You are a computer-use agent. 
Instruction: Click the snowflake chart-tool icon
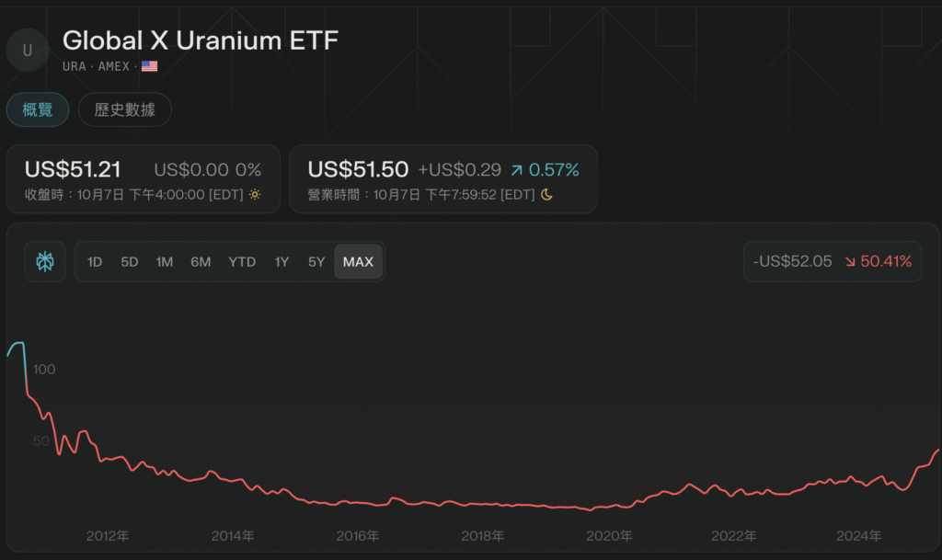[45, 262]
